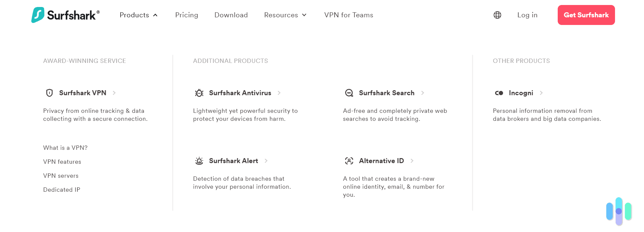Select the Alternative ID mask icon

pos(349,161)
